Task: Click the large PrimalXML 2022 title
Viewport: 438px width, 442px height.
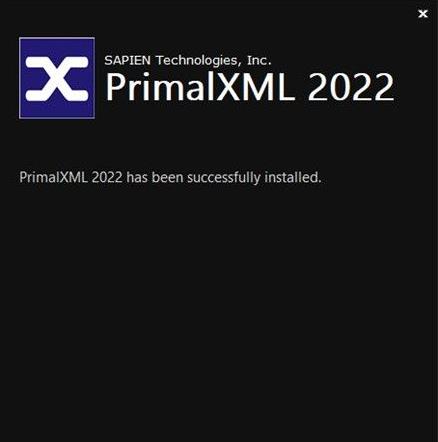Action: click(x=250, y=87)
